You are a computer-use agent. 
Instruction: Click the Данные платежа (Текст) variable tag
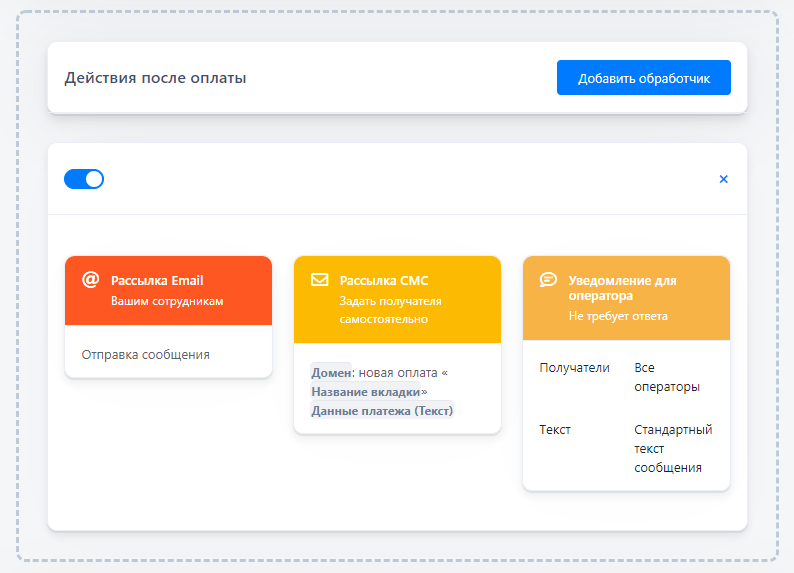click(x=382, y=411)
